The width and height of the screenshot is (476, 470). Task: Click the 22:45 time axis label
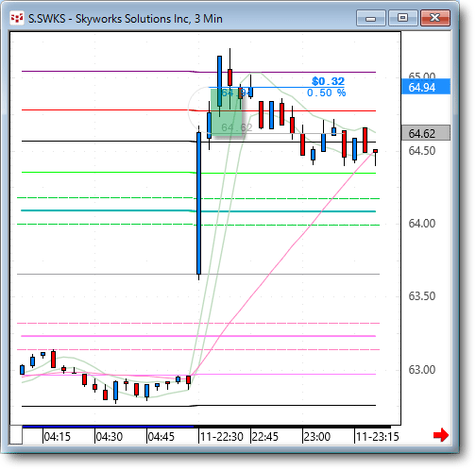coord(265,437)
